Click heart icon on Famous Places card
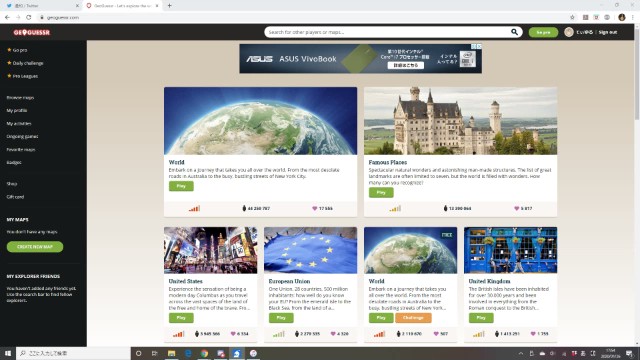 pos(516,208)
